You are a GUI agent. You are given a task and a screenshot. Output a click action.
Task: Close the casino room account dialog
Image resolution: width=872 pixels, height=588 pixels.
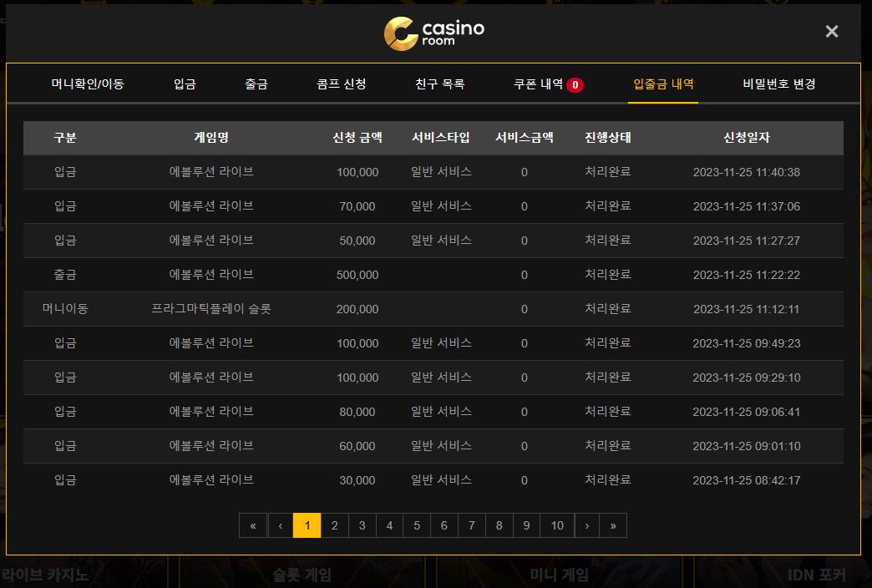tap(831, 31)
